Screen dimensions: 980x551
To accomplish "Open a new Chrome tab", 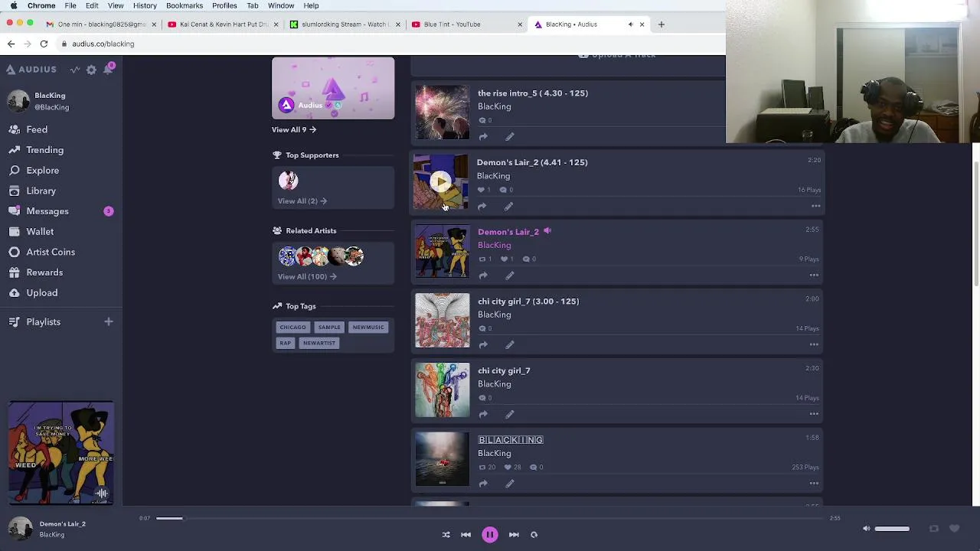I will click(x=661, y=24).
